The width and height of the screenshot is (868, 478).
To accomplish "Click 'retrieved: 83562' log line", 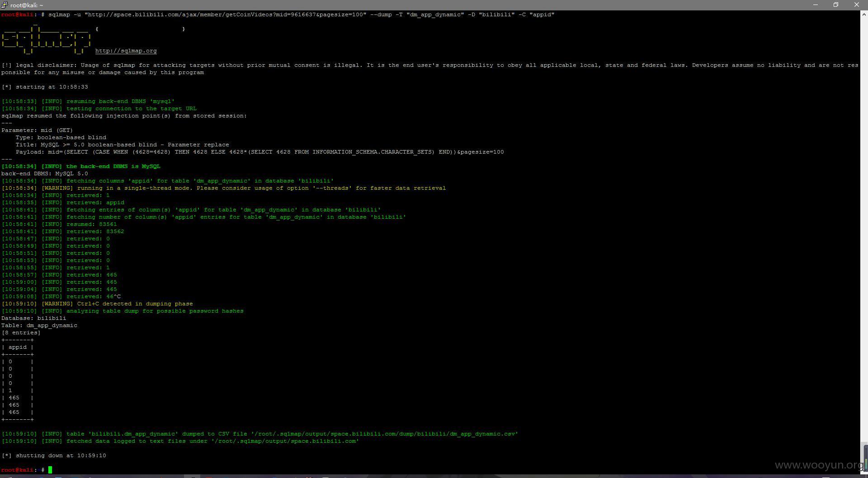I will point(63,231).
